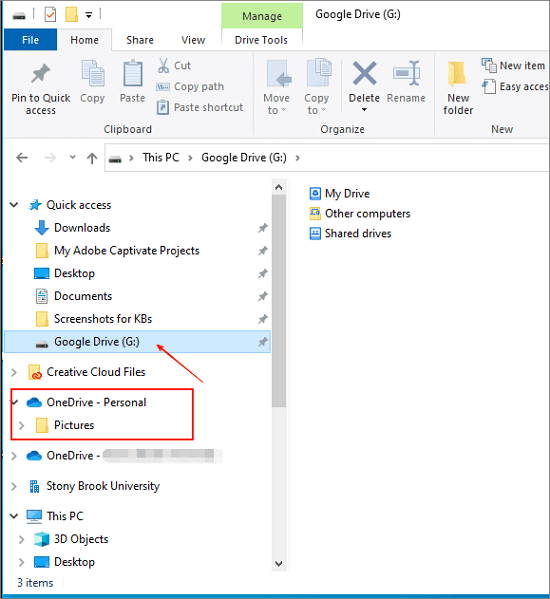Expand the Pictures folder under OneDrive

click(x=22, y=425)
